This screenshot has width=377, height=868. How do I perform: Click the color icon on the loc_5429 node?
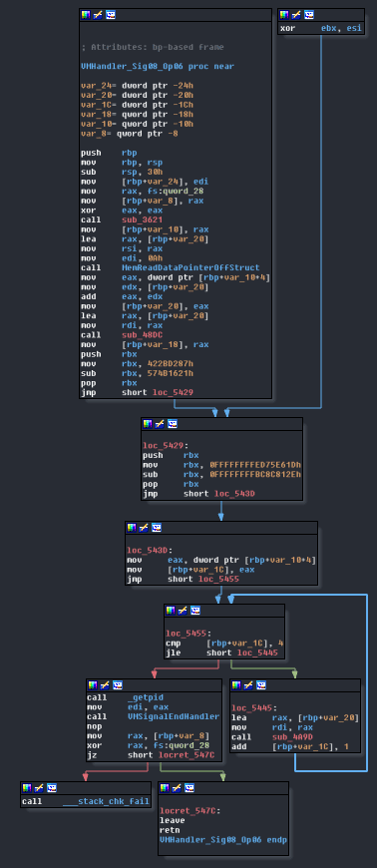148,424
